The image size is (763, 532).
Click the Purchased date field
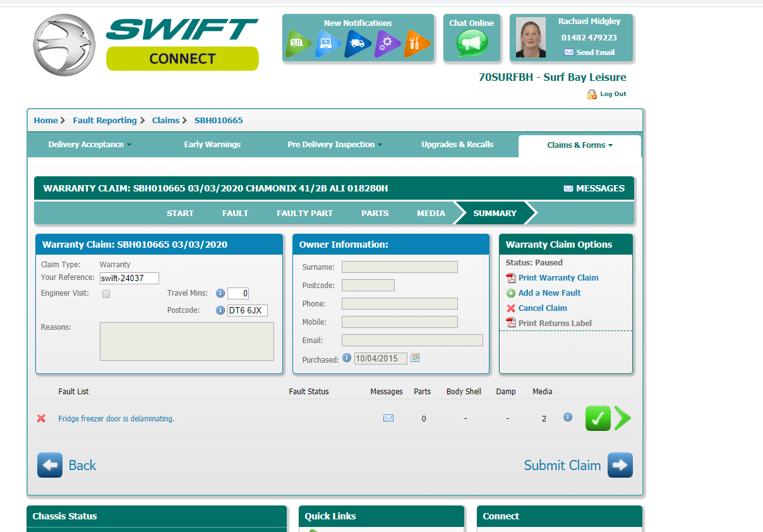(x=381, y=358)
